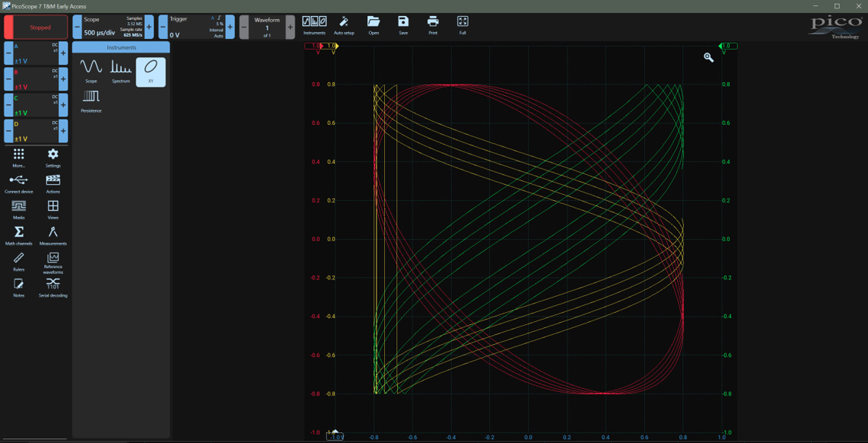Open the Measurements panel

click(x=53, y=235)
